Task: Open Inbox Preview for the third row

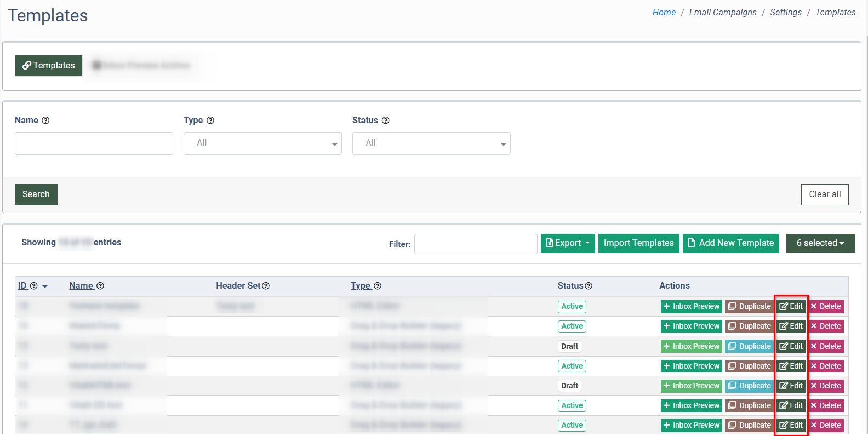Action: coord(691,346)
